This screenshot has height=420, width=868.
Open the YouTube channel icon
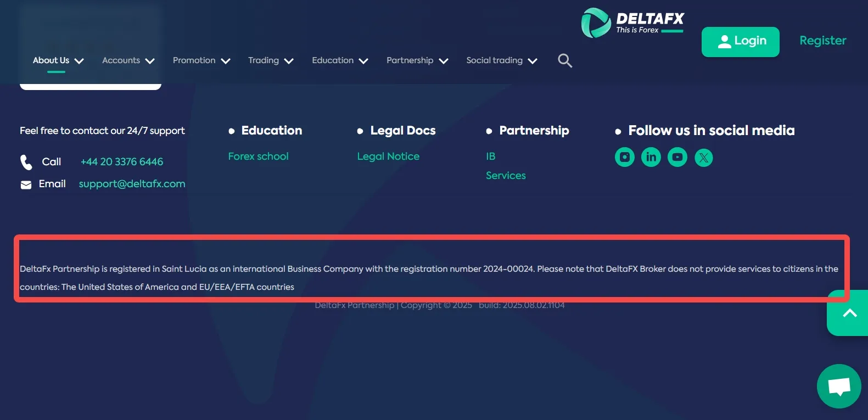coord(677,158)
